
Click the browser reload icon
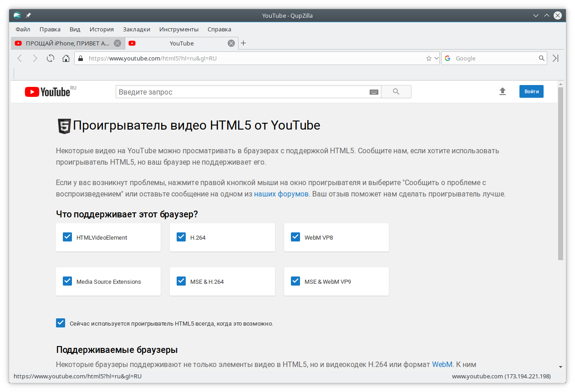click(51, 58)
